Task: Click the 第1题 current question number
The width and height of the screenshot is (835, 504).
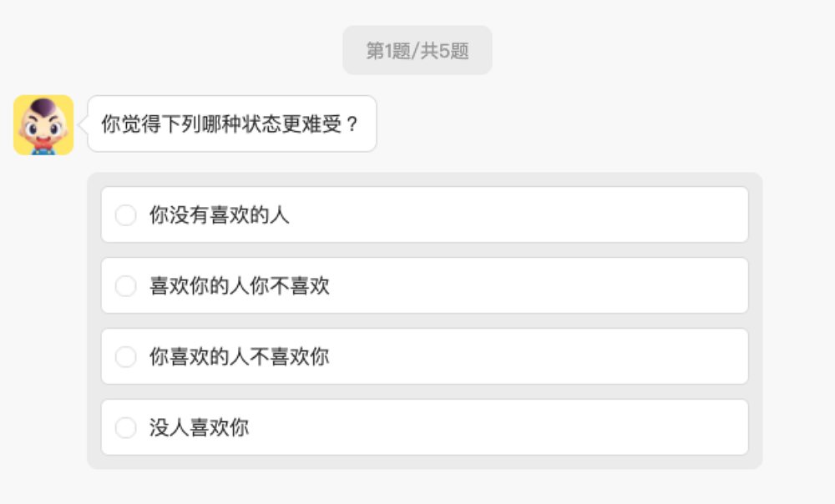Action: point(387,50)
